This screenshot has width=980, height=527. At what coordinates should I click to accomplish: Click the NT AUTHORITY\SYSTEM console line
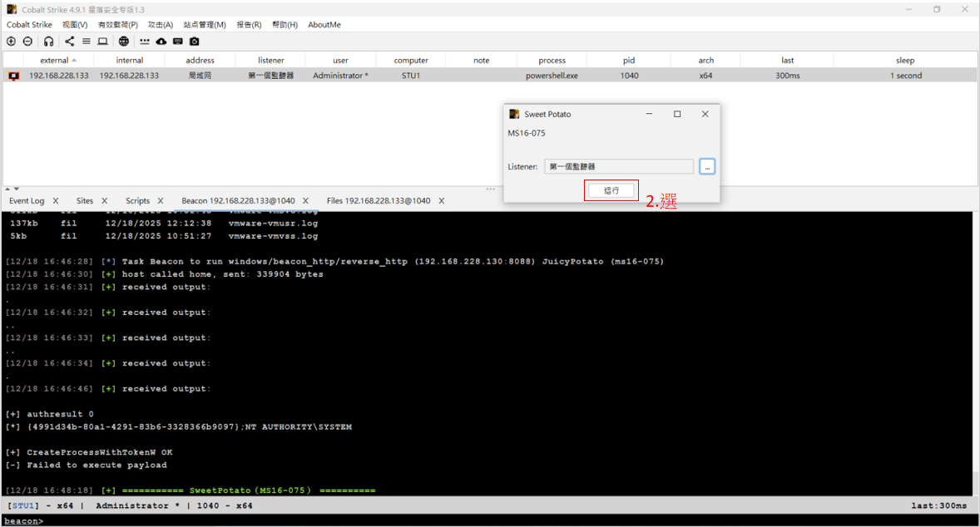179,427
